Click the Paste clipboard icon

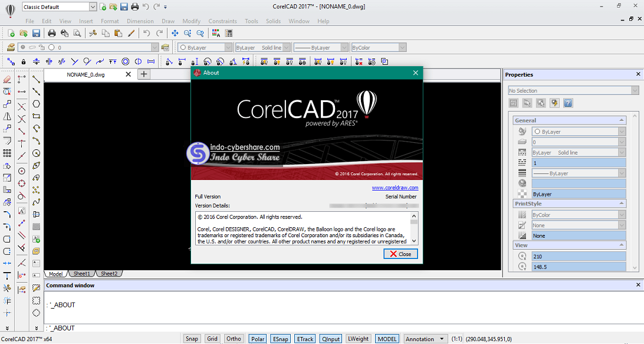click(119, 33)
